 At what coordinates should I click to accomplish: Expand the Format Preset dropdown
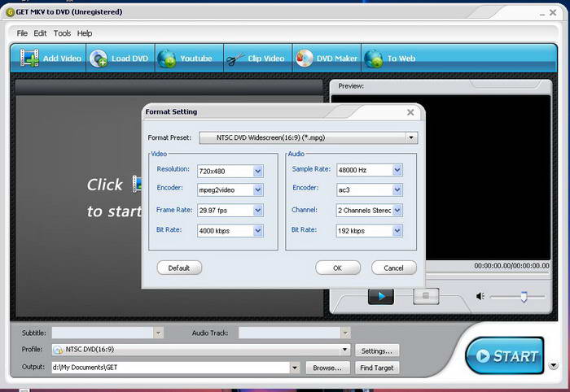[412, 138]
